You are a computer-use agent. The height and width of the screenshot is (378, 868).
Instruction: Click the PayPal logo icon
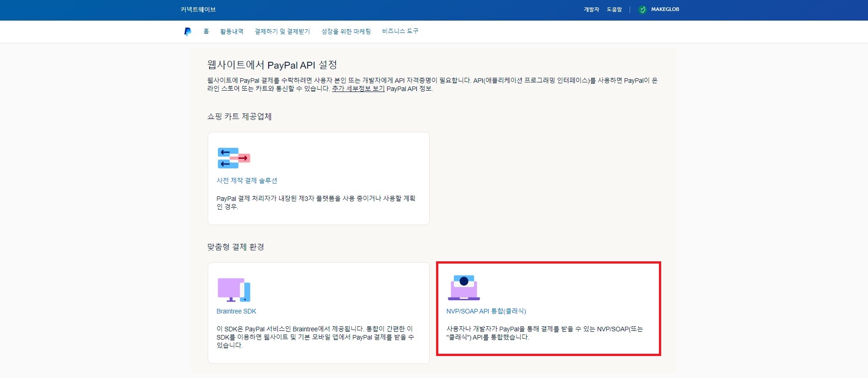pos(188,32)
